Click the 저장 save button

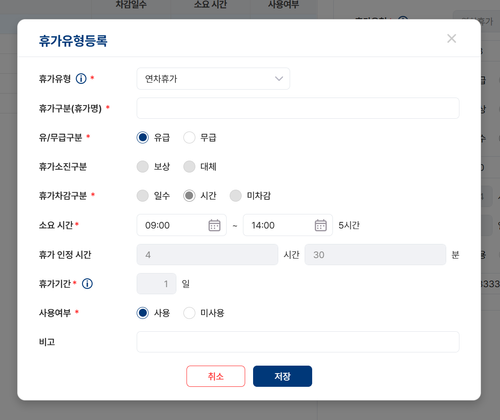(283, 376)
